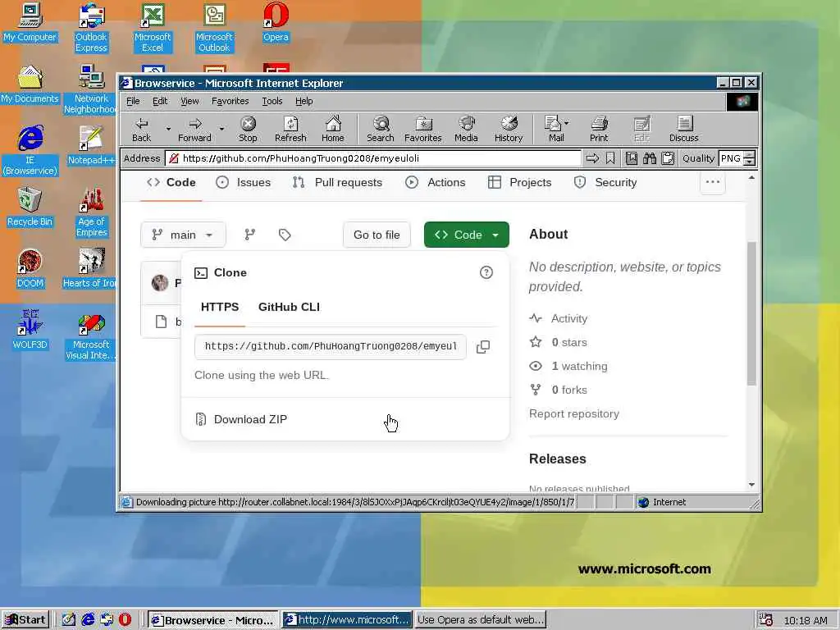Open the Issues repository tab

coord(243,182)
